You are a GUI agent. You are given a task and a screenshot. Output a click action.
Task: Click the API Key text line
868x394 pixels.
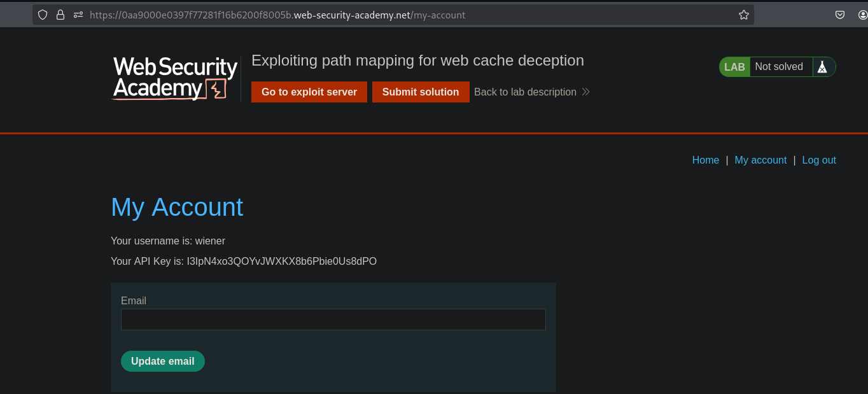[244, 261]
